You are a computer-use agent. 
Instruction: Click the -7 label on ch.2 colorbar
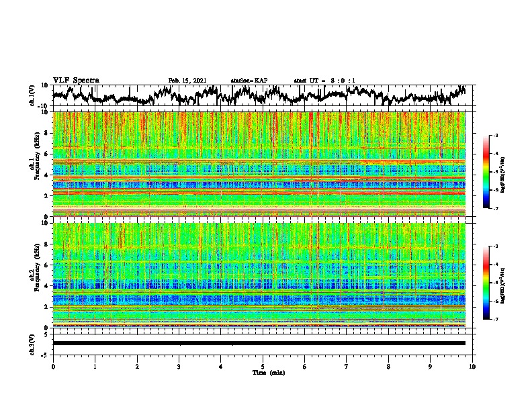tap(496, 319)
